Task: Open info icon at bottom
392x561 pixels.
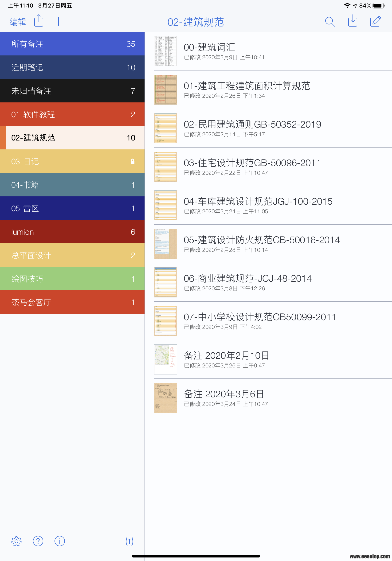Action: click(60, 541)
